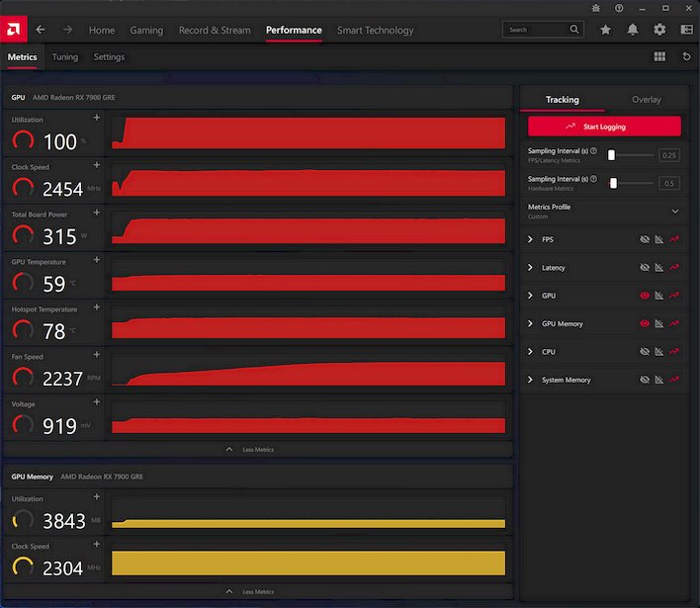
Task: Expand the CPU metrics section
Action: pyautogui.click(x=530, y=352)
